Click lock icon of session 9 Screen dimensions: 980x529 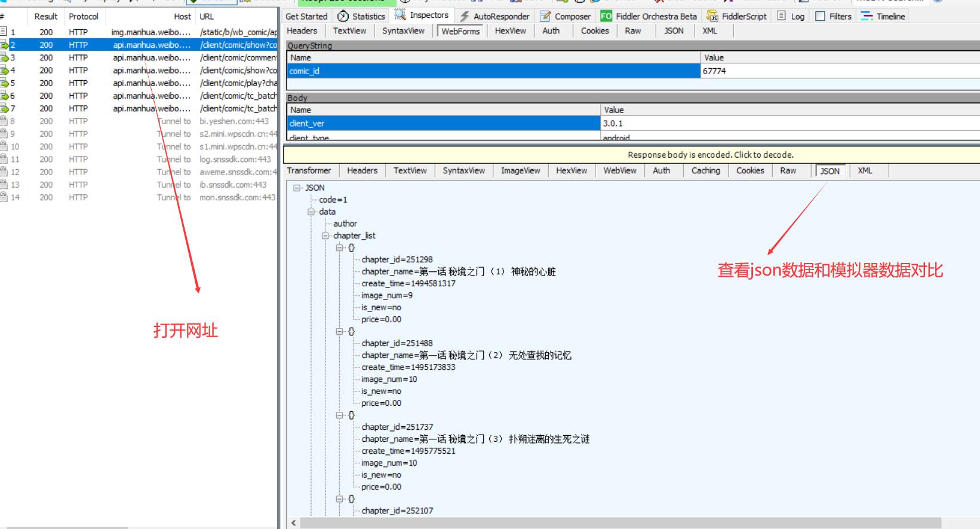[x=4, y=134]
